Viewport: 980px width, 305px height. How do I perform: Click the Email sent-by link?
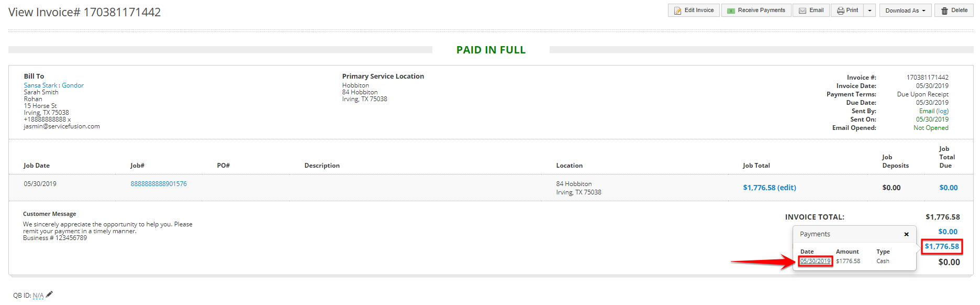pos(926,111)
